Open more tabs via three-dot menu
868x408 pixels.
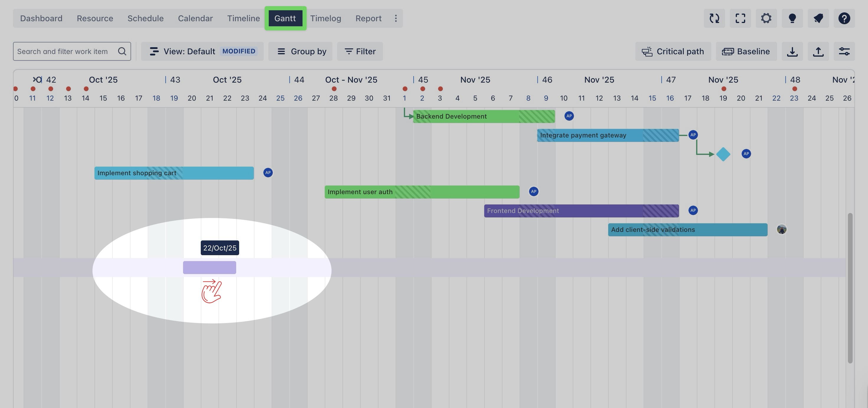[396, 18]
